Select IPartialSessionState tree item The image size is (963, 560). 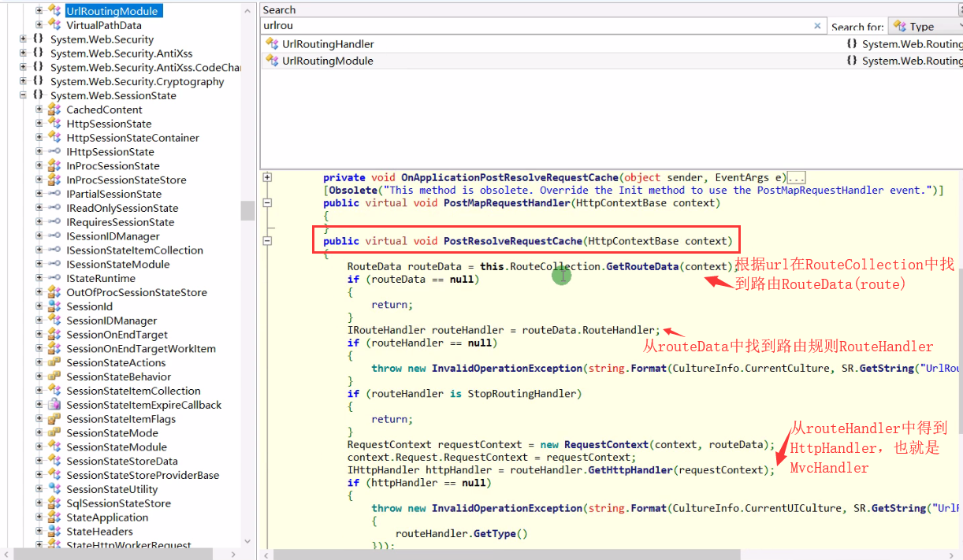point(113,194)
